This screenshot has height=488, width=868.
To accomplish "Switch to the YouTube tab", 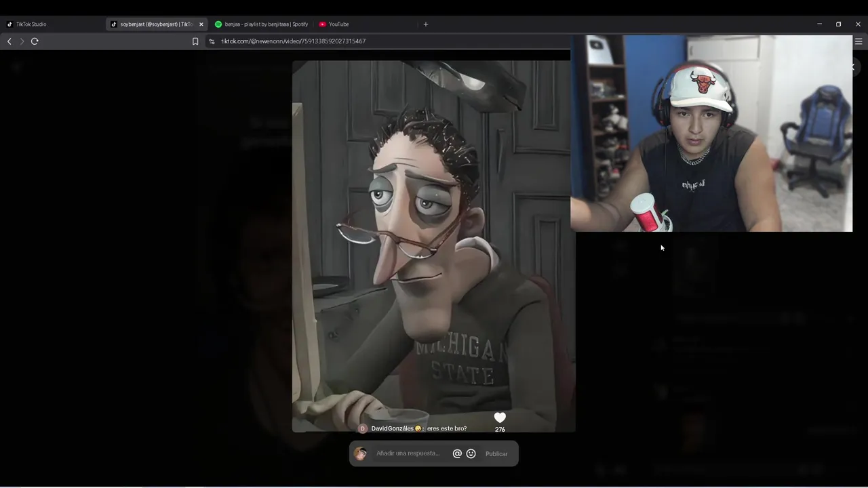I will tap(334, 24).
